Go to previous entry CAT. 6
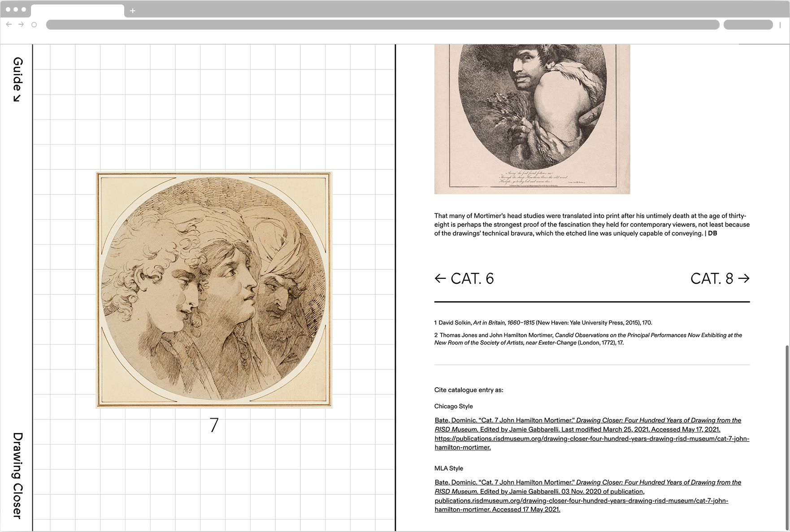 (464, 279)
